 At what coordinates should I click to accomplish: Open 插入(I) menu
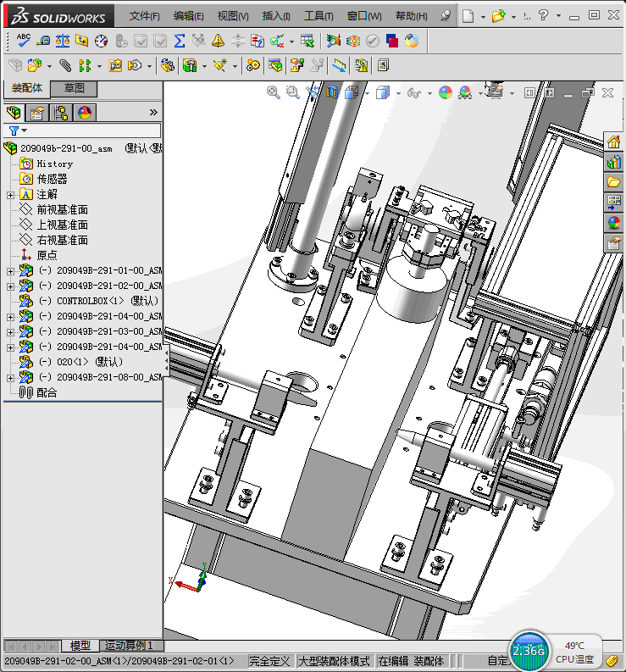(276, 16)
